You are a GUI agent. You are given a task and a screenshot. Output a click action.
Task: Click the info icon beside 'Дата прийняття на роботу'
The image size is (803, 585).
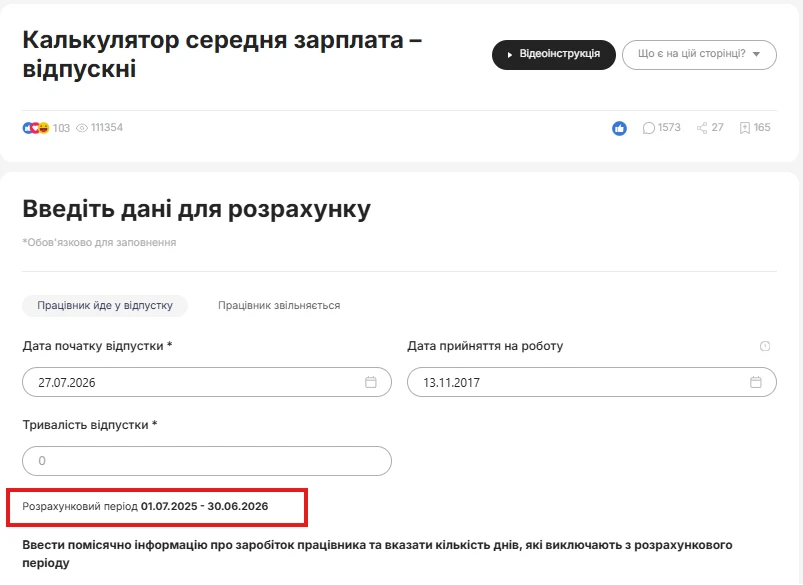pos(765,346)
